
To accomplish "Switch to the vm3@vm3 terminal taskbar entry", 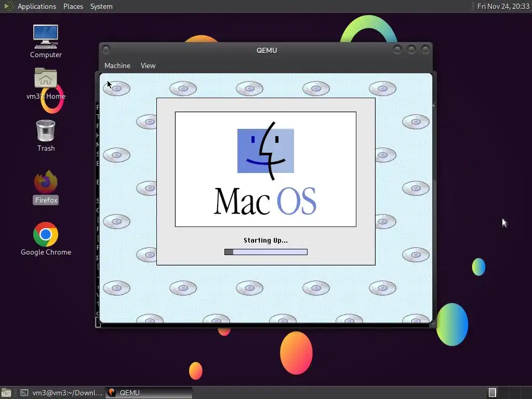I will [x=61, y=393].
